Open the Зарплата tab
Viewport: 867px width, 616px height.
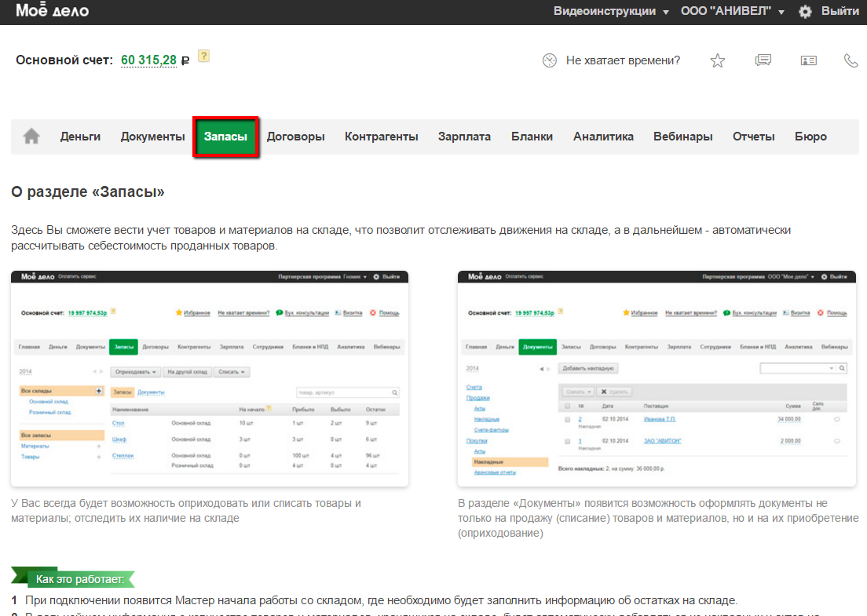pos(464,137)
